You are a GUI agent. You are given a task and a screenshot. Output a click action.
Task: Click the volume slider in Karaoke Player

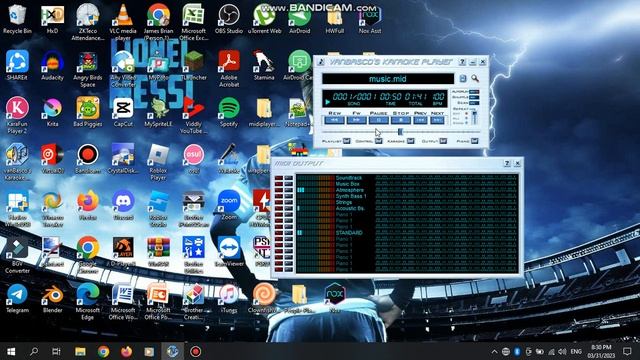(x=475, y=118)
